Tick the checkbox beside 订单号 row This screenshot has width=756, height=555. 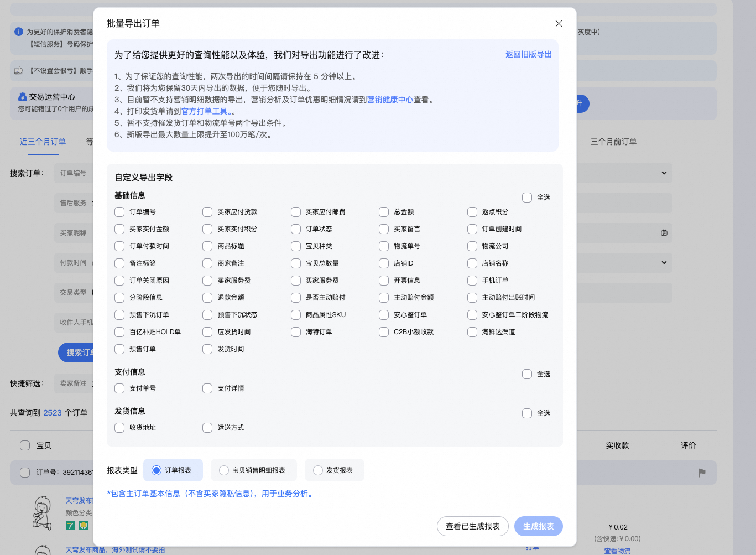25,473
